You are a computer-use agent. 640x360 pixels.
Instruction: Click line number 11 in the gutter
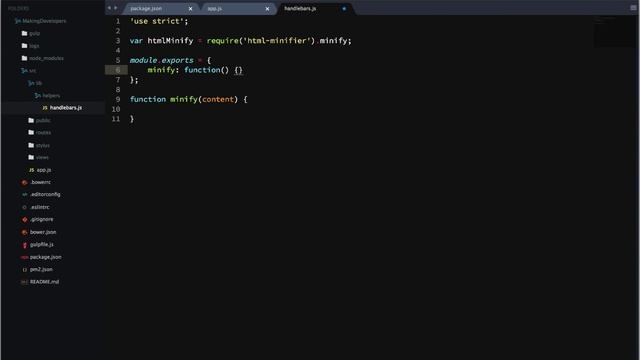(116, 119)
